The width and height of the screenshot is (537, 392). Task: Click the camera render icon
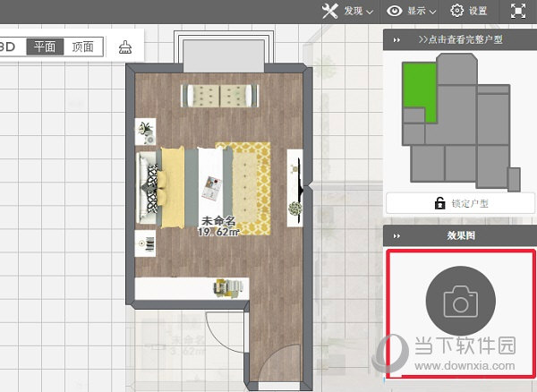(460, 302)
